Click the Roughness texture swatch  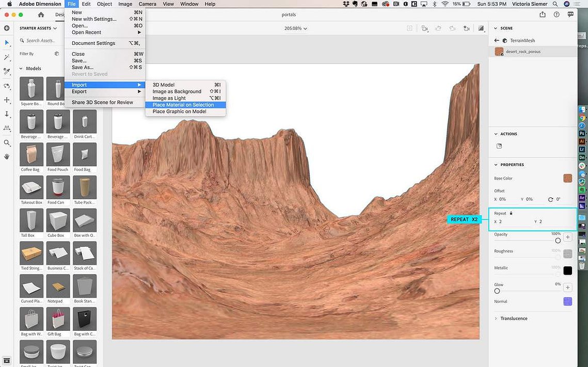(568, 254)
